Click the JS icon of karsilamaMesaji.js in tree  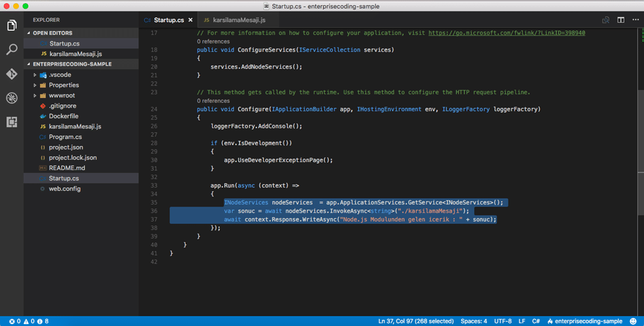point(43,127)
